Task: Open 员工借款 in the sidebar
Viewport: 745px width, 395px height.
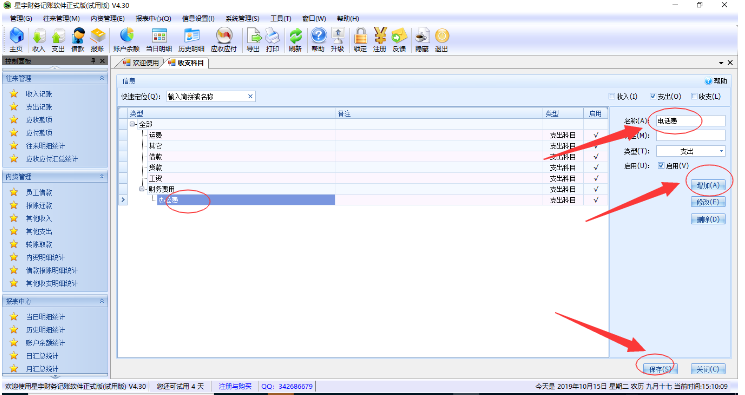Action: pyautogui.click(x=39, y=193)
